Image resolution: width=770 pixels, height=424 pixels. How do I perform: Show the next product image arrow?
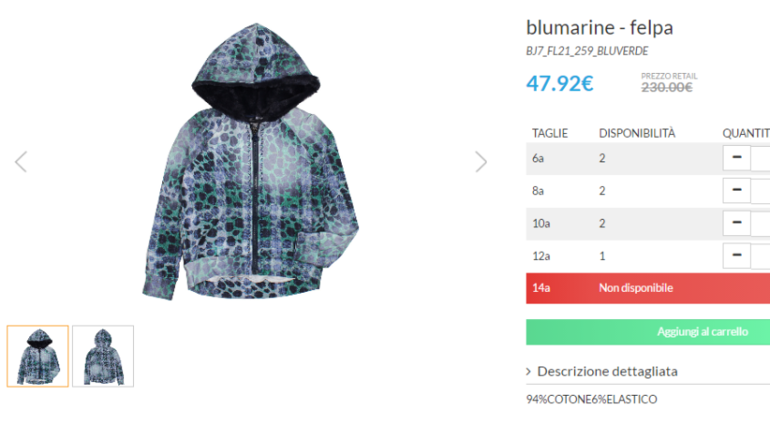point(481,162)
